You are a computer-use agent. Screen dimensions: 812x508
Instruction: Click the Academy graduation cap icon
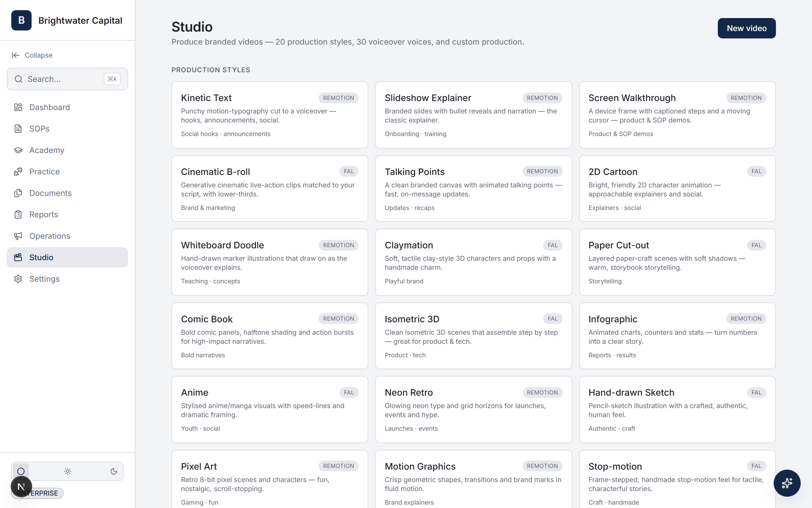click(x=18, y=150)
